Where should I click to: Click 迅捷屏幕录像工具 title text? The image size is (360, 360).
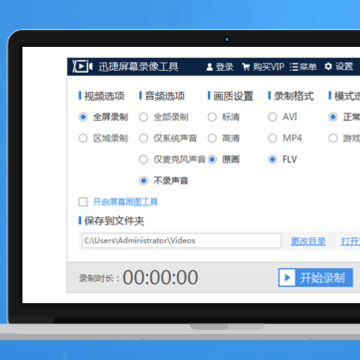pos(138,67)
